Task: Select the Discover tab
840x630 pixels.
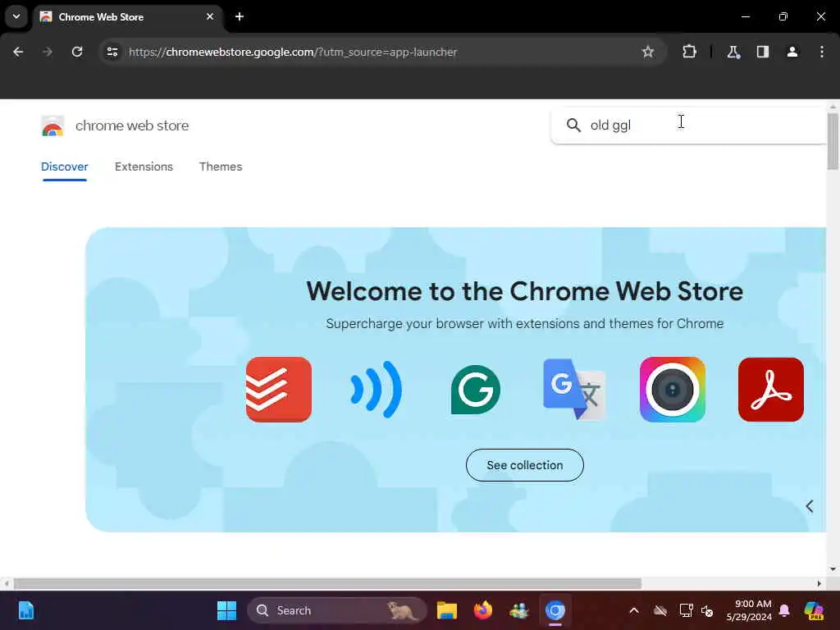Action: pyautogui.click(x=64, y=167)
